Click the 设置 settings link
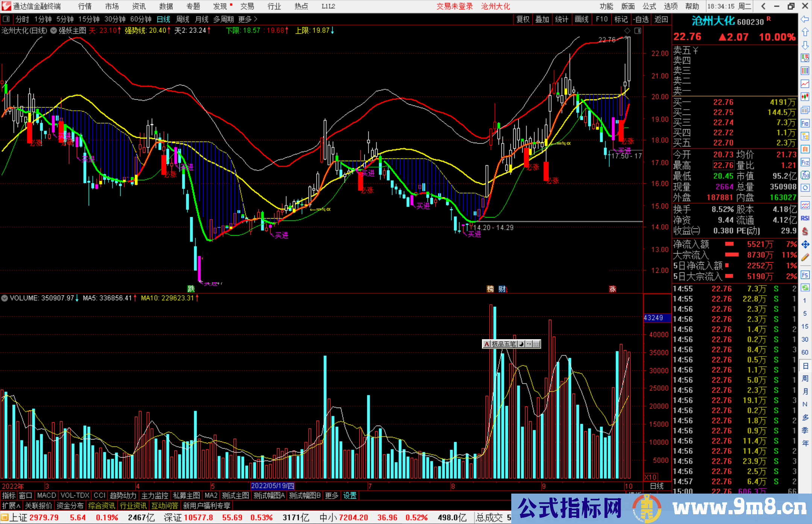The height and width of the screenshot is (524, 812). click(x=350, y=495)
